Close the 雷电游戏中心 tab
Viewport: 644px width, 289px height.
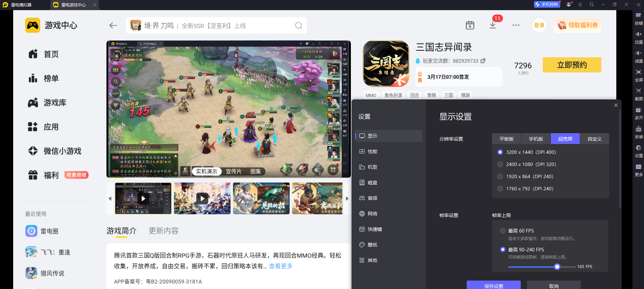95,5
